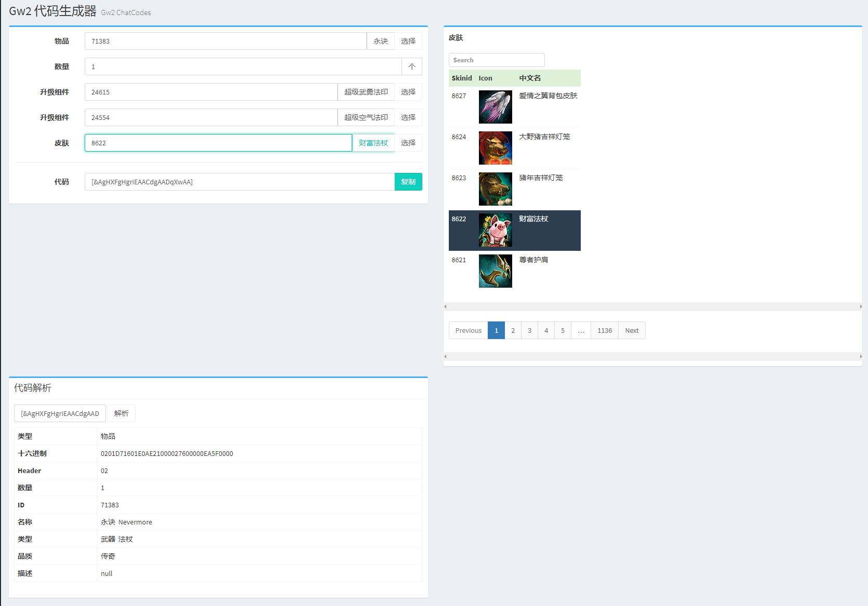Focus the 物品 ID field containing 71383
This screenshot has height=606, width=868.
pyautogui.click(x=225, y=41)
